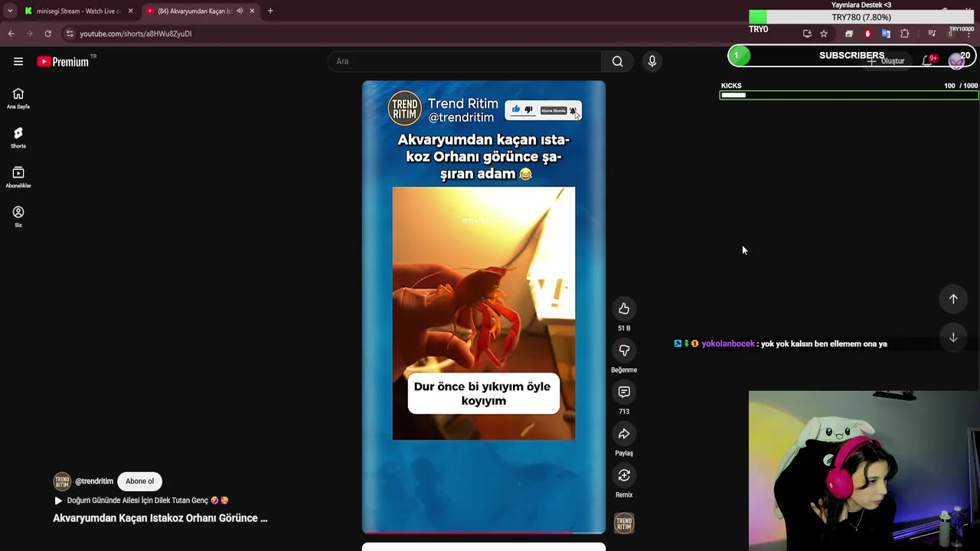Open the tab search dropdown arrow
The image size is (980, 551).
9,11
